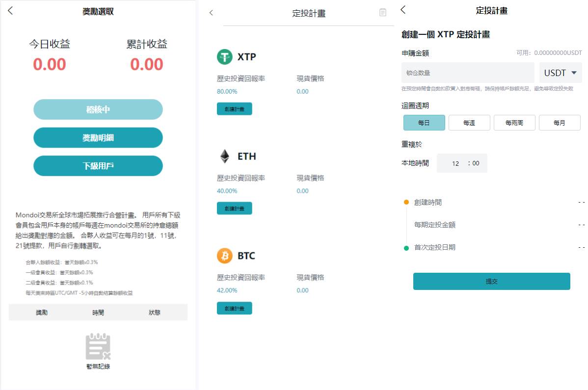This screenshot has height=390, width=588.
Task: Click back arrow on middle 定投計畫 list
Action: click(211, 13)
